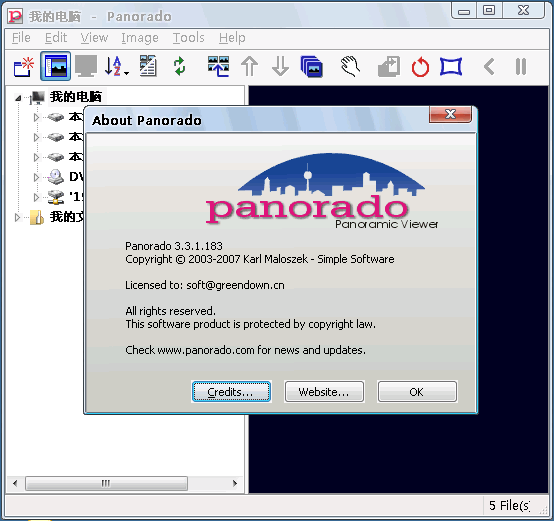
Task: Open the Tools menu
Action: (x=189, y=38)
